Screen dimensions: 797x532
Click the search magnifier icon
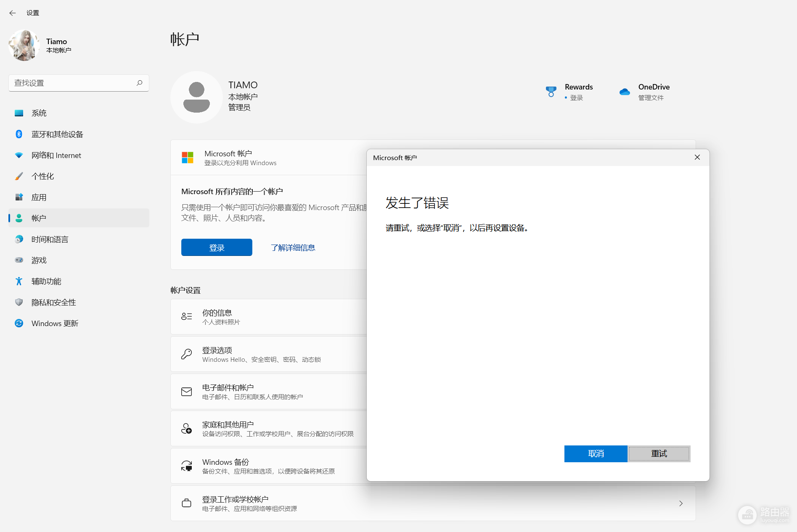pos(140,83)
